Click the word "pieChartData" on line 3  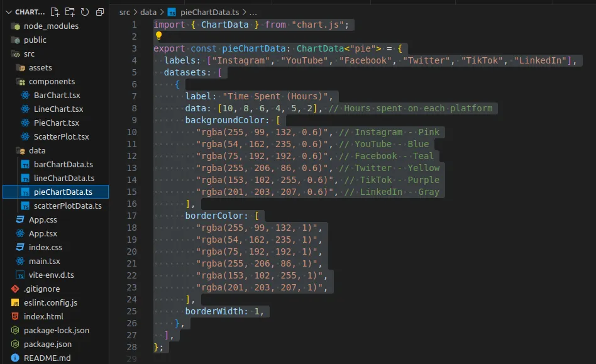click(x=253, y=48)
